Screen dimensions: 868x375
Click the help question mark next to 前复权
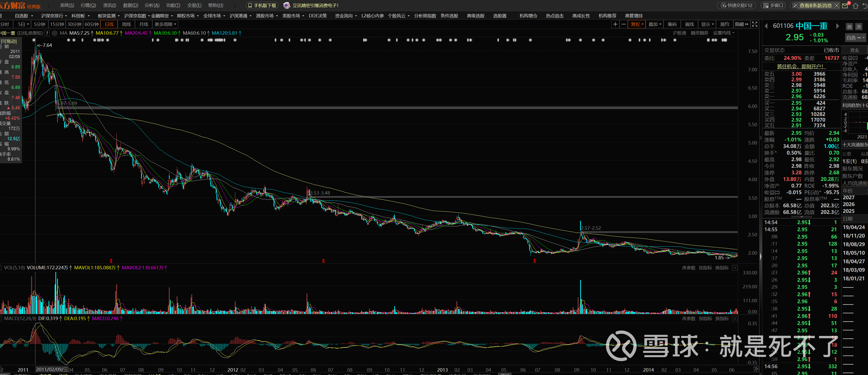(47, 33)
